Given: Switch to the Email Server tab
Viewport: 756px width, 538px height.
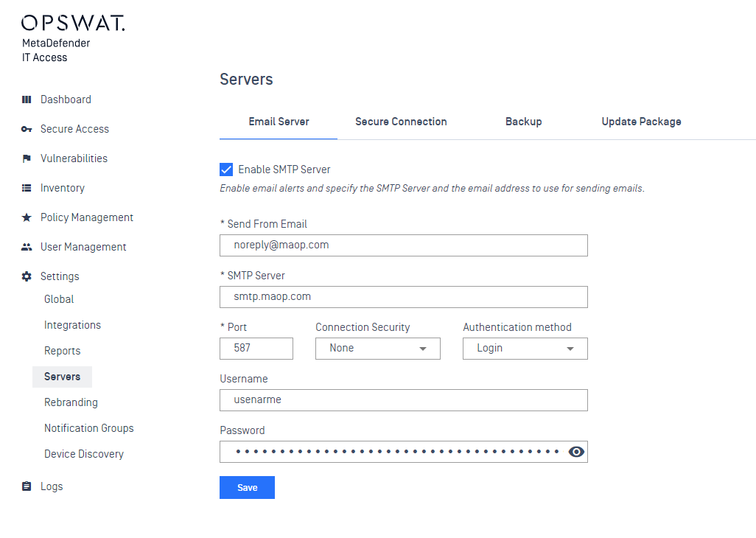Looking at the screenshot, I should tap(279, 122).
